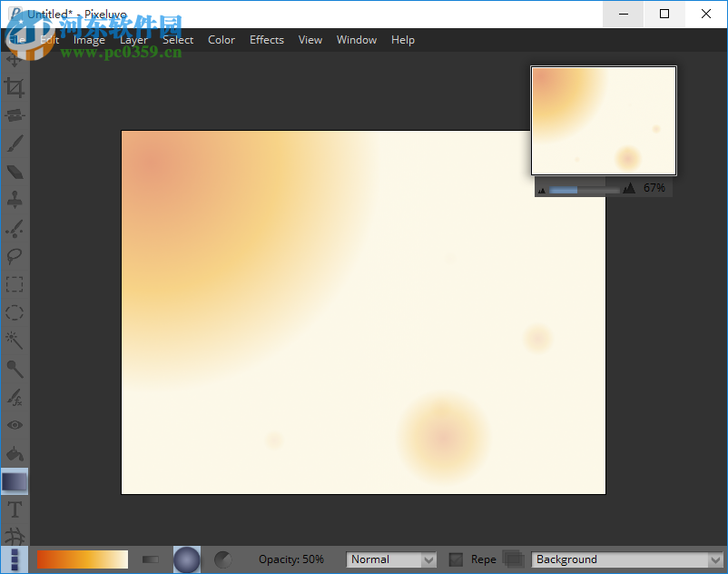Select the Magic Wand tool
Image resolution: width=728 pixels, height=574 pixels.
coord(15,341)
